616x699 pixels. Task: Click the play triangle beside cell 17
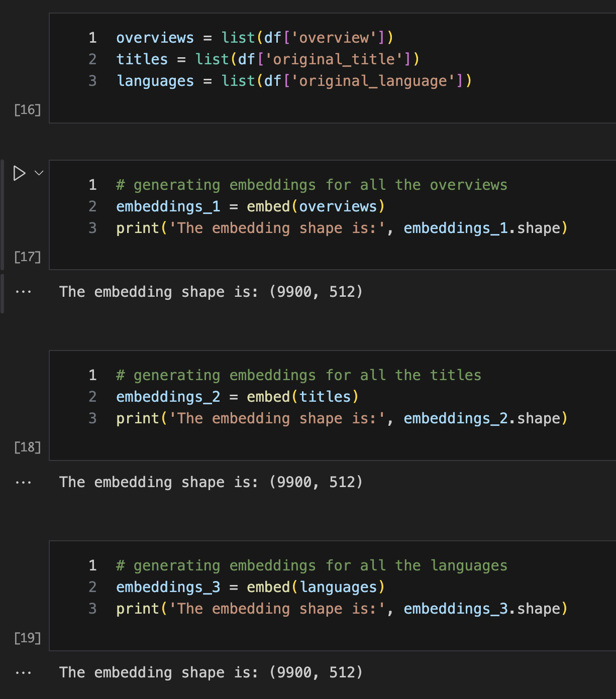(x=20, y=173)
